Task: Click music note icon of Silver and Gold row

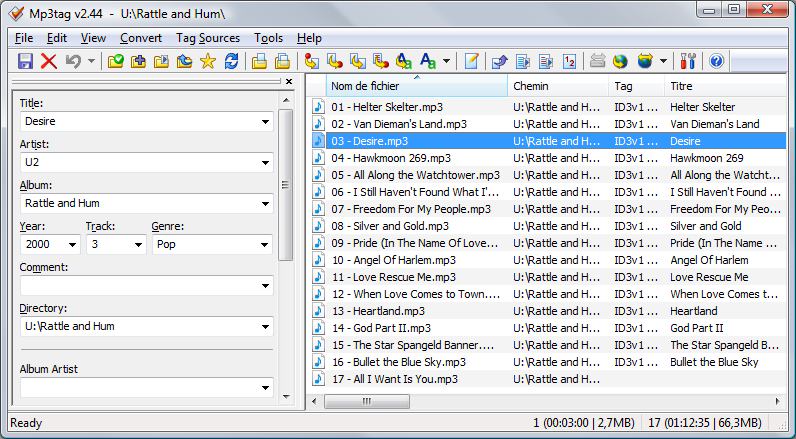Action: pos(318,226)
